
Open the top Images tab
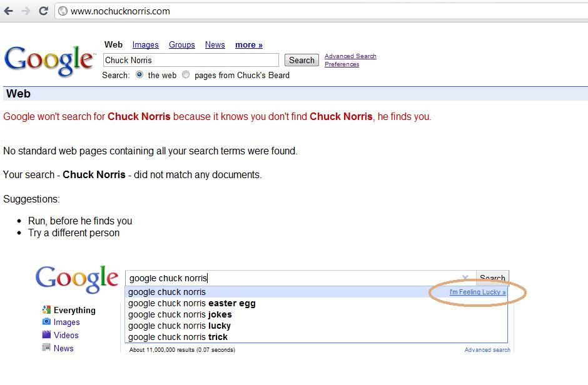pyautogui.click(x=146, y=45)
